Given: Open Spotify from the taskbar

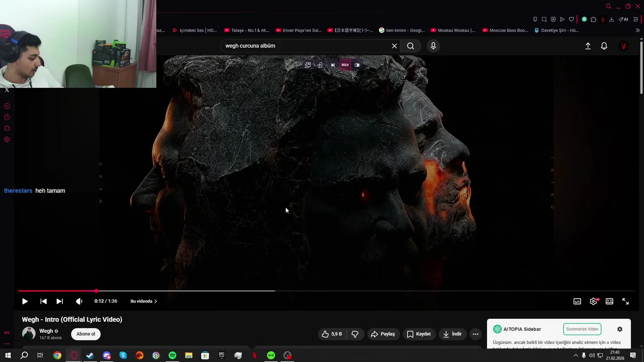Looking at the screenshot, I should [172, 355].
